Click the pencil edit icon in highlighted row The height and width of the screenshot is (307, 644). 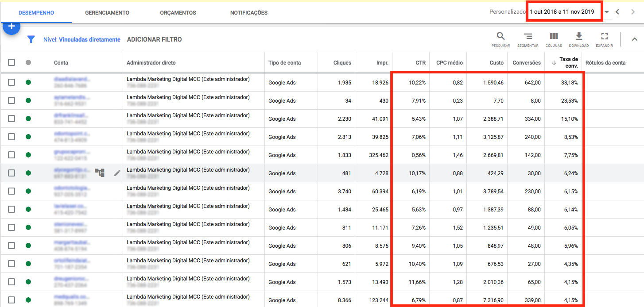pos(117,173)
